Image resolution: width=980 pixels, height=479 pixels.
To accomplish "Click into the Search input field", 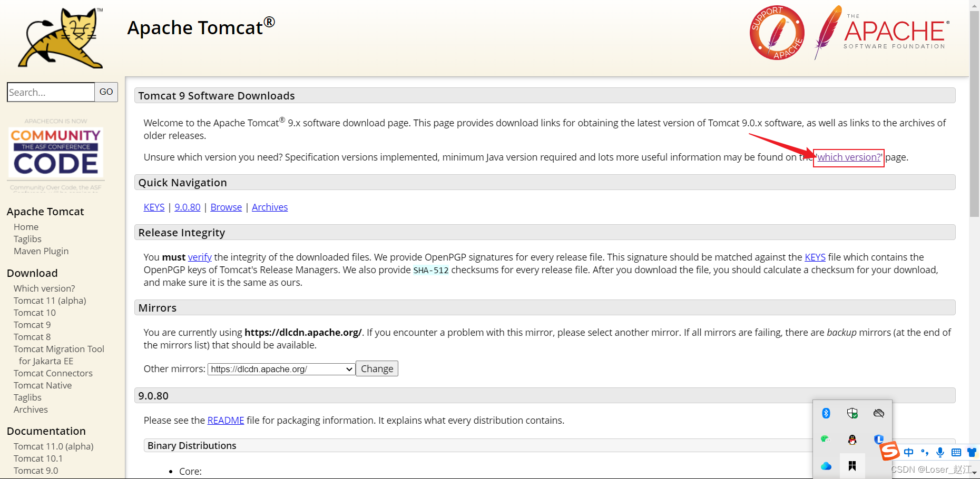I will pos(51,92).
